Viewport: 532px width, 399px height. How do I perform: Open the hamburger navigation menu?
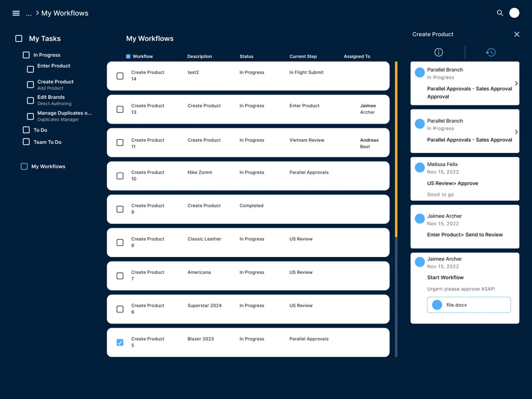[x=16, y=13]
